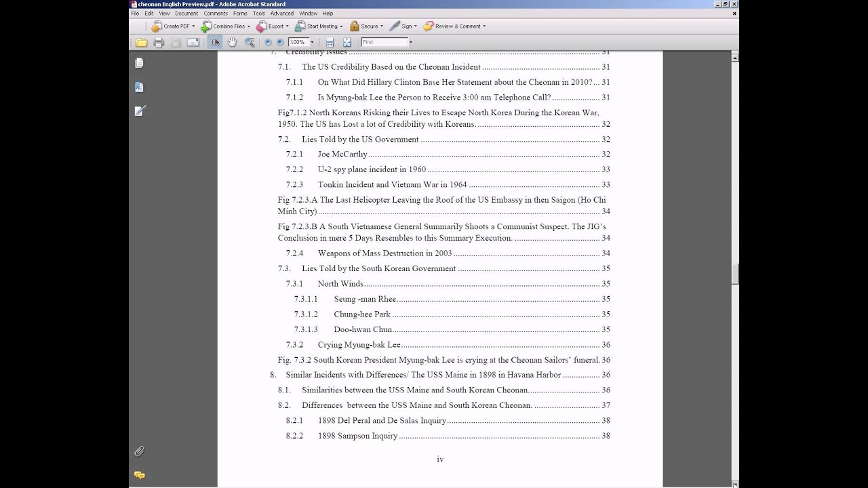Click the vertical scrollbar thumb
The image size is (868, 488).
(735, 274)
